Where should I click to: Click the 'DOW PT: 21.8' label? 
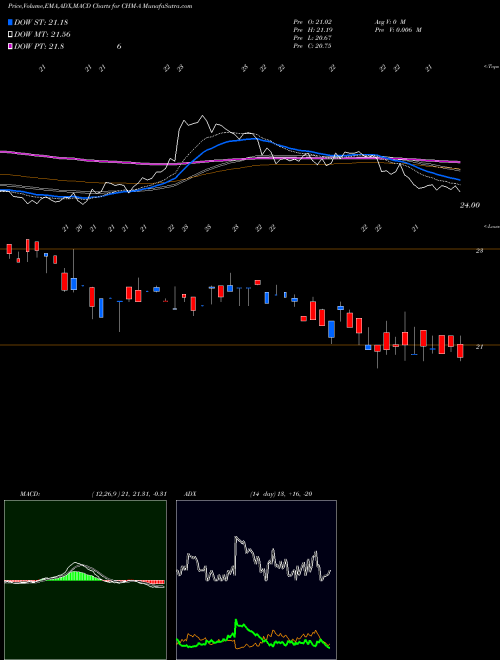pyautogui.click(x=39, y=46)
